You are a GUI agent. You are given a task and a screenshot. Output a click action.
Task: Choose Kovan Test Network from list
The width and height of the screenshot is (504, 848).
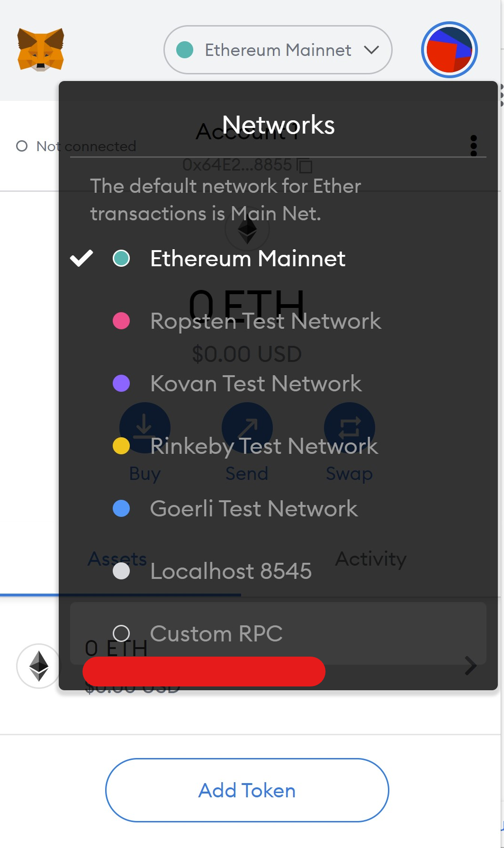pos(256,383)
